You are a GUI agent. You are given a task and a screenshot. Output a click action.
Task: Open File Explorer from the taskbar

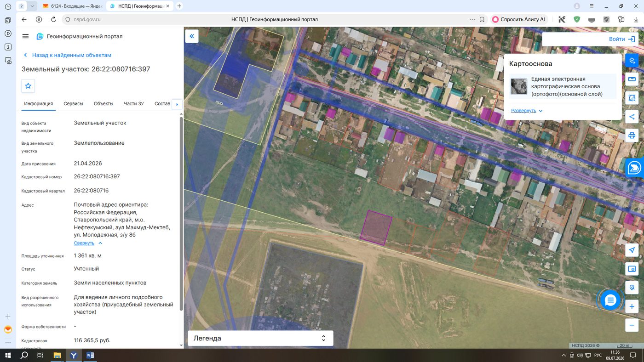coord(57,355)
